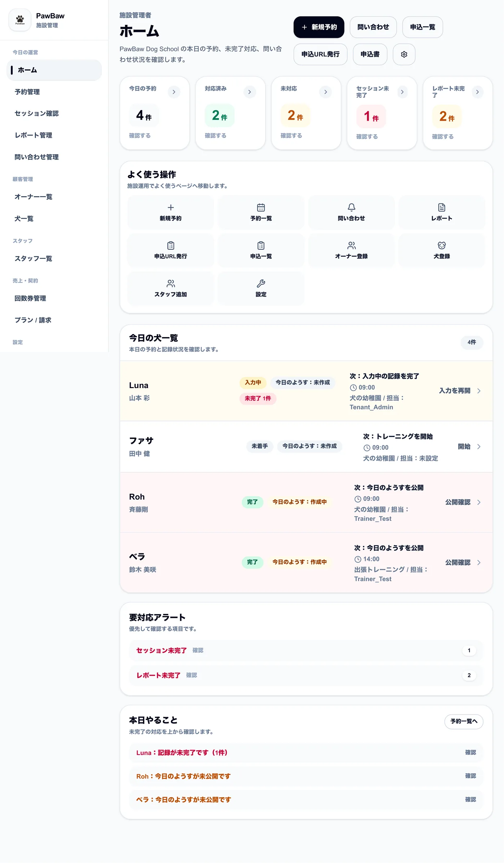Select ホーム in the sidebar

click(54, 70)
